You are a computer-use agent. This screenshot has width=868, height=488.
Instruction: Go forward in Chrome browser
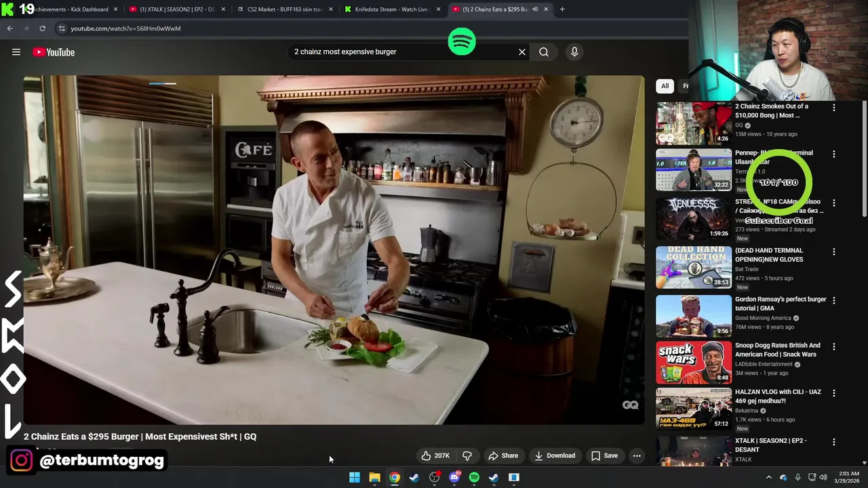tap(26, 28)
